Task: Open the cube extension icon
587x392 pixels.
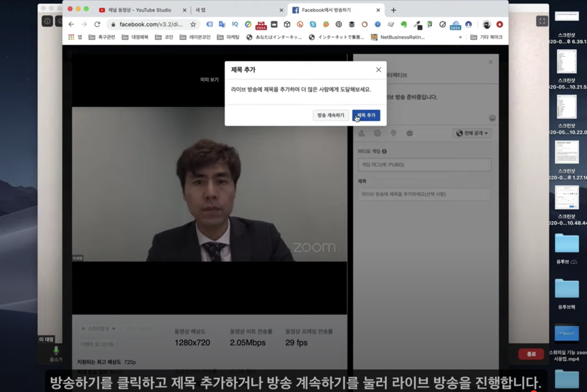Action: click(287, 24)
